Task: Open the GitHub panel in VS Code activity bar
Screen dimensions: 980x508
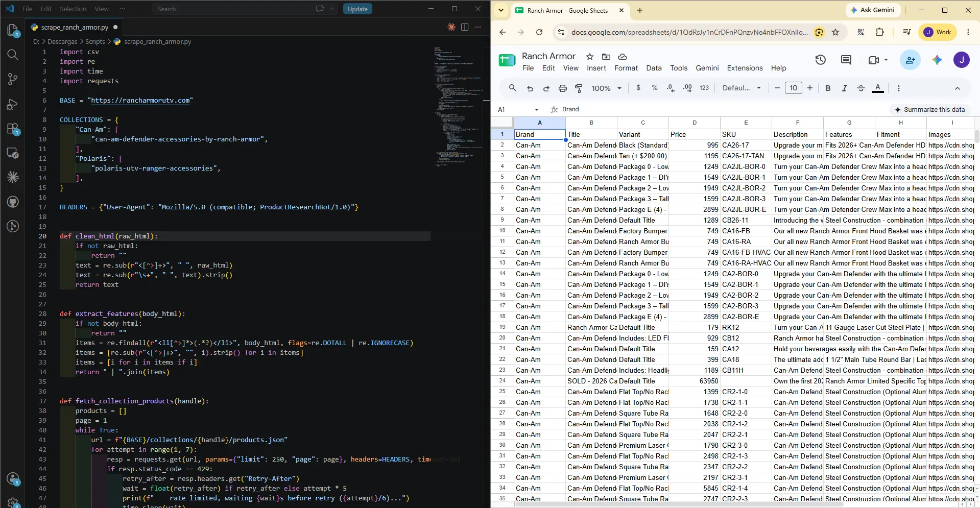Action: pos(13,202)
